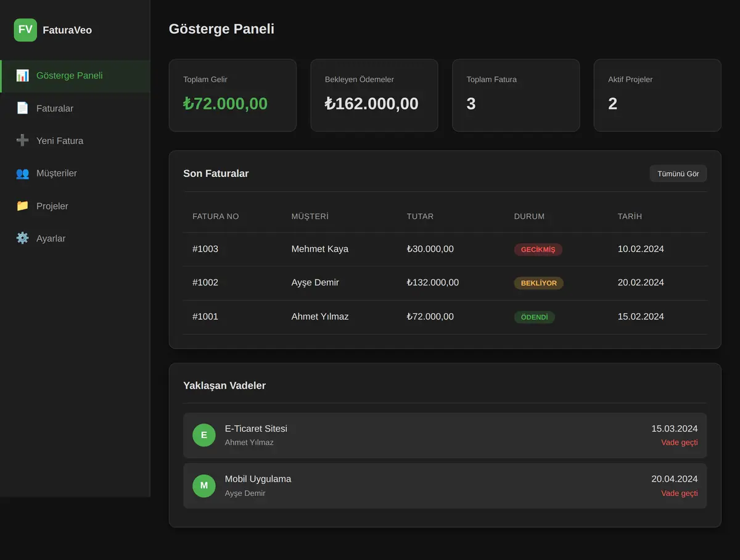Click the Müşteriler people icon
This screenshot has height=560, width=740.
click(x=22, y=173)
